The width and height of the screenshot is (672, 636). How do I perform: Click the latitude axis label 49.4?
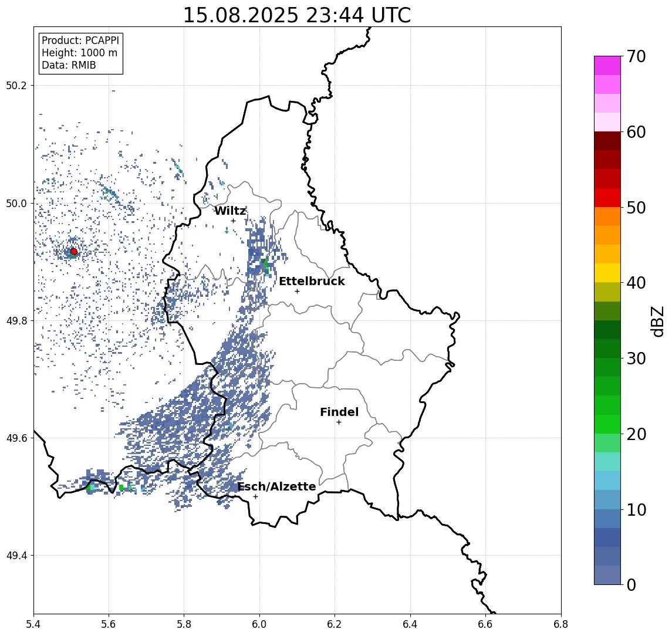(x=16, y=556)
